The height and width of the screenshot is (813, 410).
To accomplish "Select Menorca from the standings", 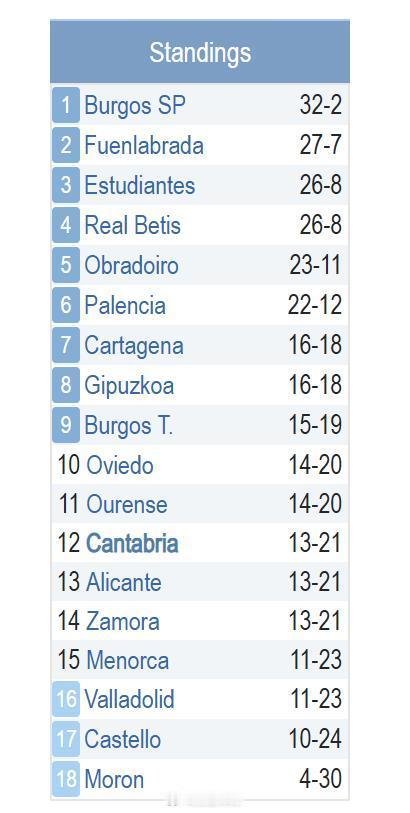I will click(x=128, y=661).
